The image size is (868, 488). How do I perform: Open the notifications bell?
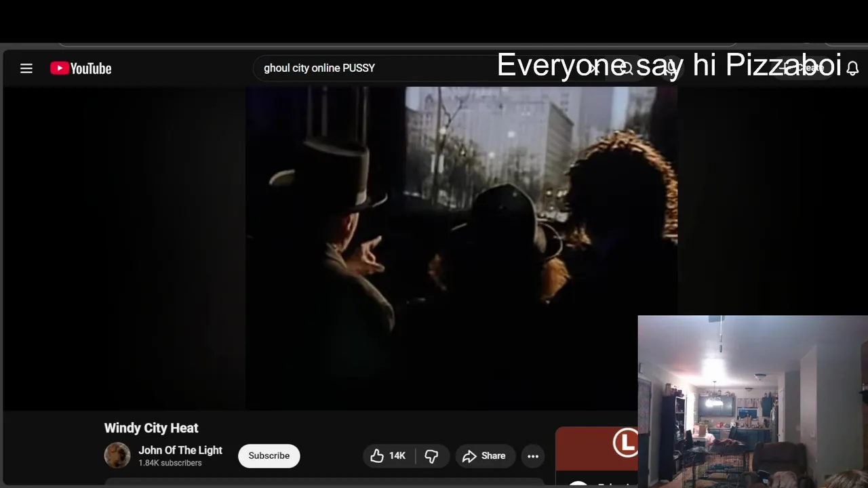pyautogui.click(x=852, y=68)
